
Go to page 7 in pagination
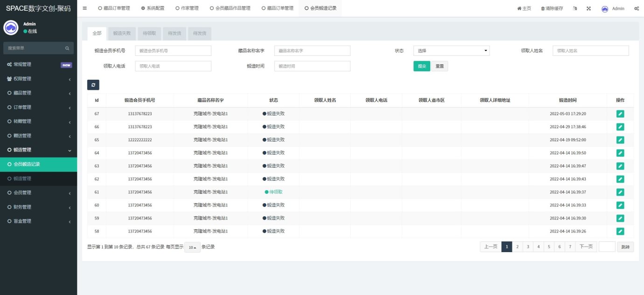pos(570,247)
